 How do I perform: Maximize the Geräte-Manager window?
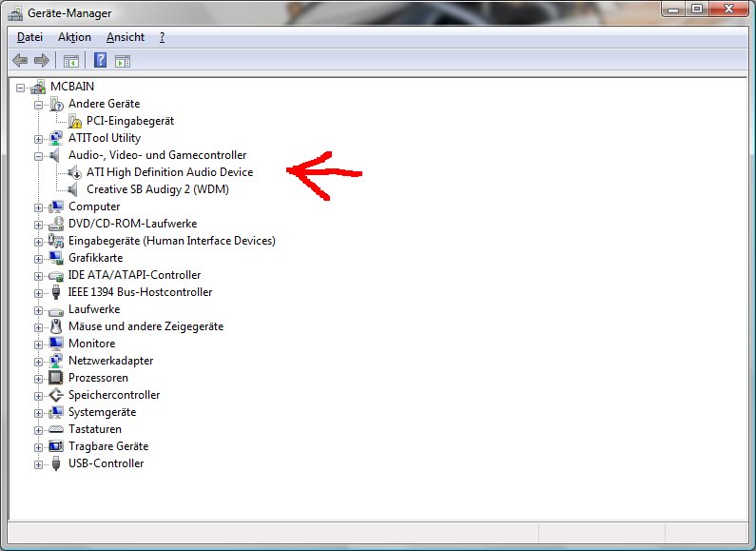[697, 9]
